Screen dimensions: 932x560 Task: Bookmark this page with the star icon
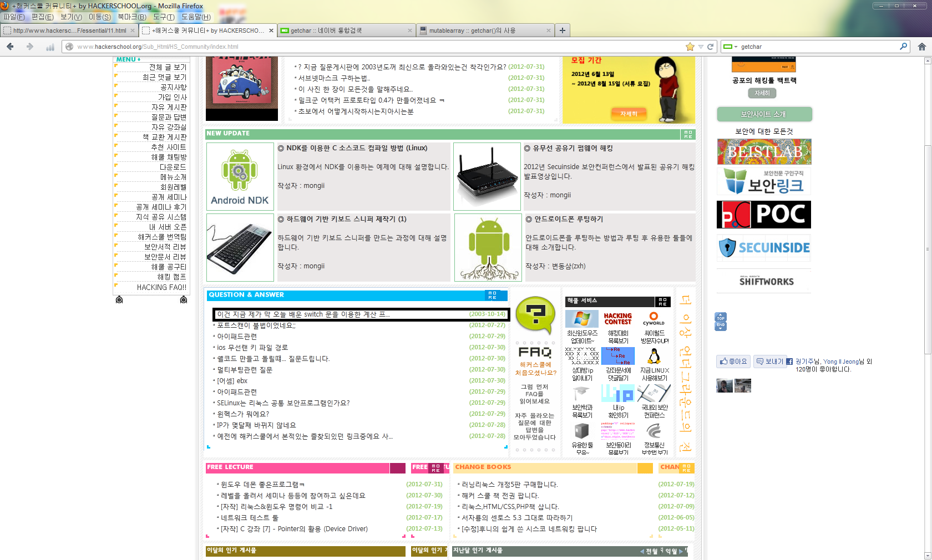690,47
